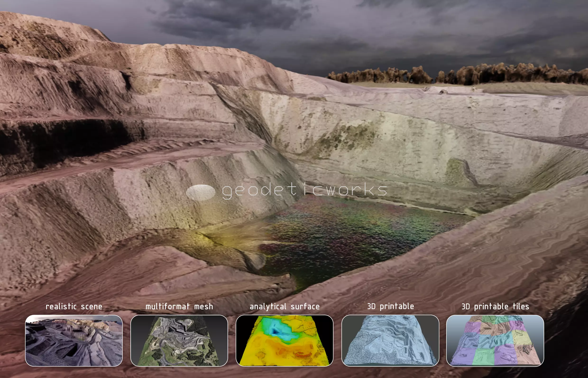Click the "analytical surface" label text

pos(285,306)
